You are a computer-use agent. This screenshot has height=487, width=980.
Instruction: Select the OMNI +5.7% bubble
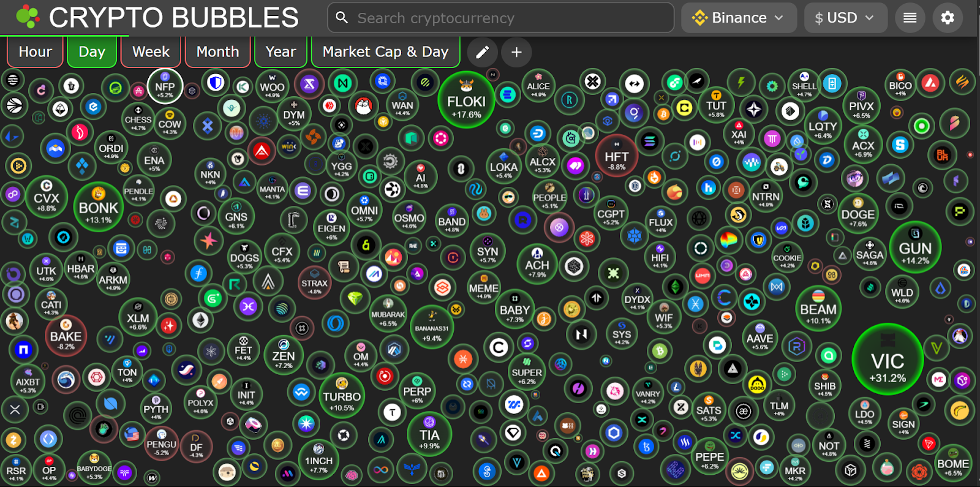364,209
